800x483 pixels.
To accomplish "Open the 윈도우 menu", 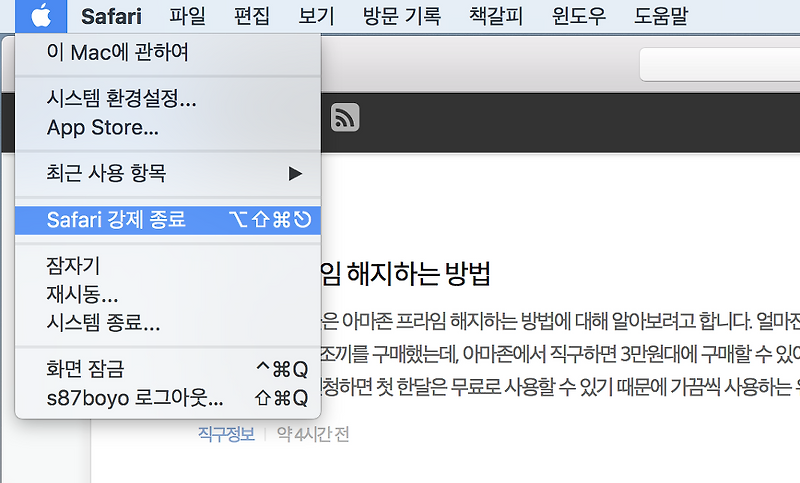I will pyautogui.click(x=579, y=16).
